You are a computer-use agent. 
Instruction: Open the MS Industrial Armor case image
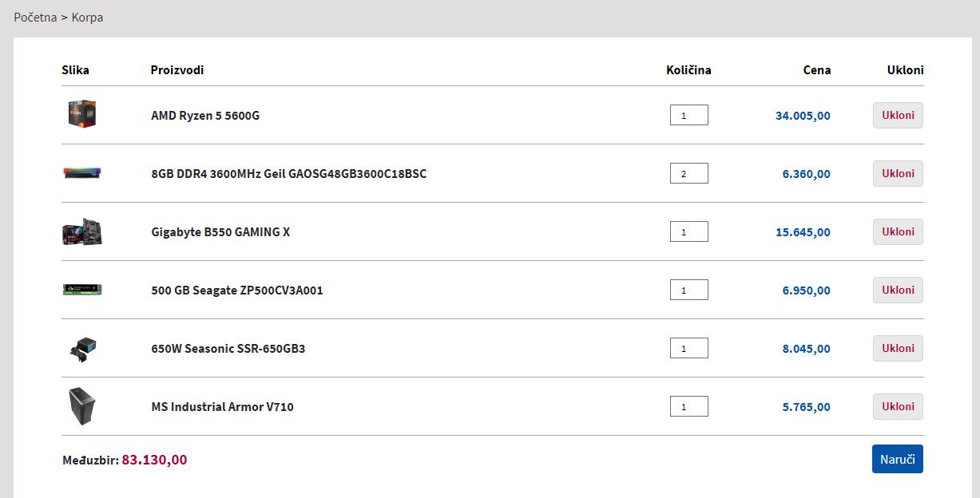click(82, 406)
